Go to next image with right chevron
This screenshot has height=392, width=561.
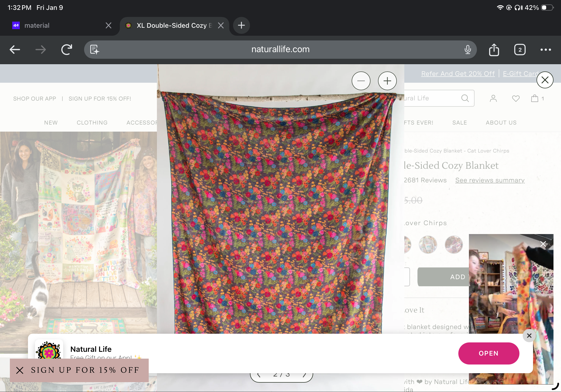point(304,375)
